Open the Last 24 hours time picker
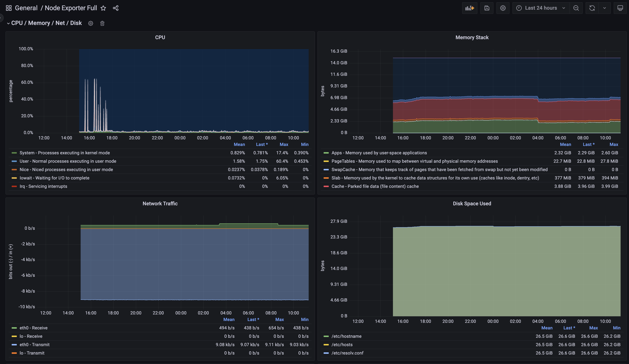629x364 pixels. [x=541, y=8]
